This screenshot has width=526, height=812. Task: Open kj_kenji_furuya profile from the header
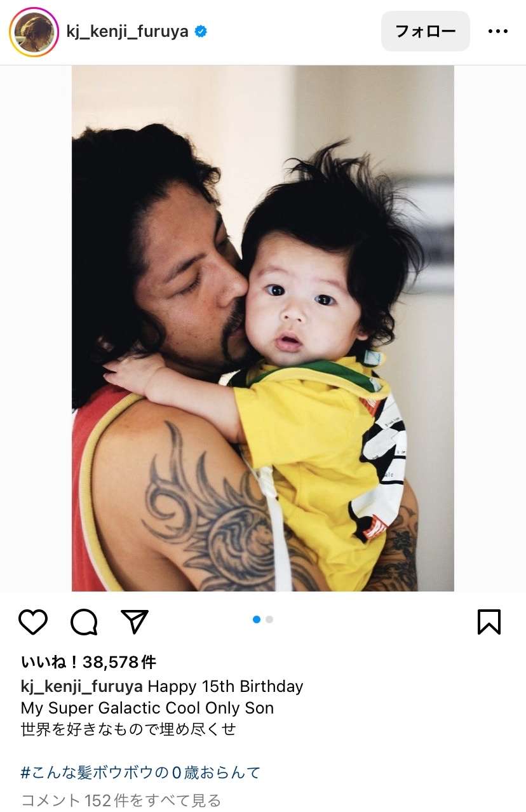127,31
